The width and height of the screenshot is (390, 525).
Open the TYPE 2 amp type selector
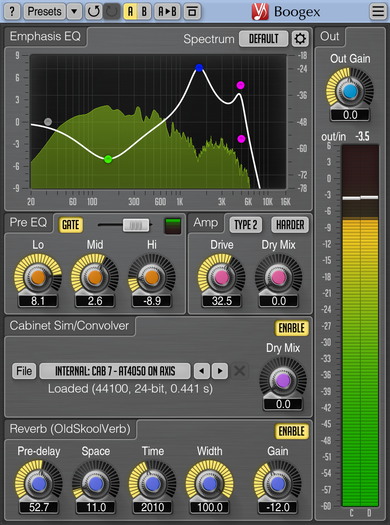point(246,225)
